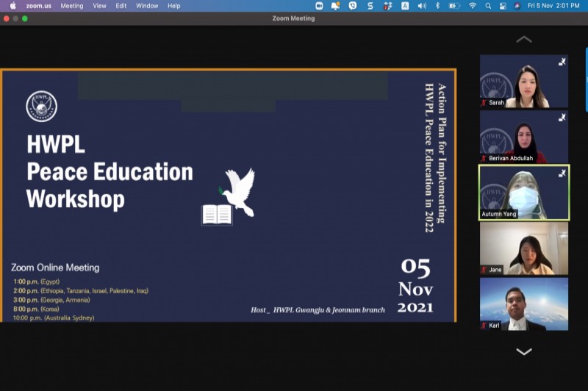Open the volume control in the menu bar

click(422, 6)
